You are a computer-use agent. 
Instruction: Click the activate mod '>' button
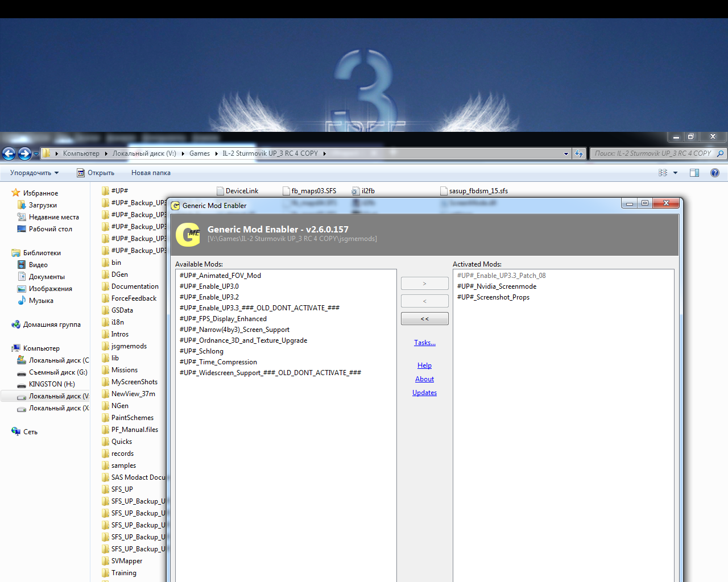pos(425,284)
